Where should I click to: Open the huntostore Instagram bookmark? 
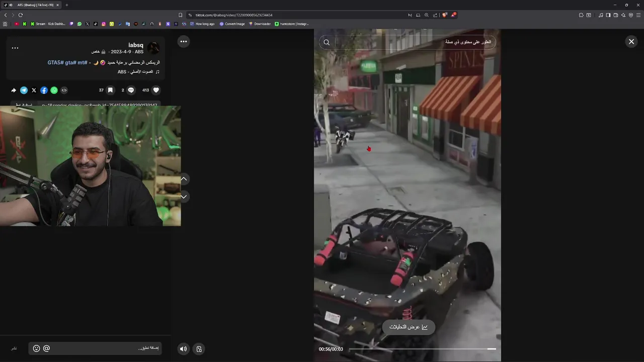292,24
